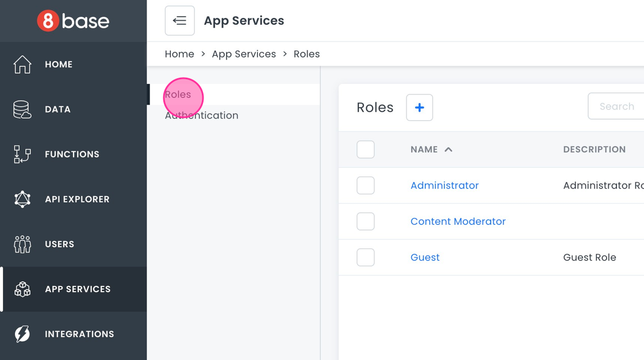Screen dimensions: 644x360
Task: Open Integrations via lightning bolt icon
Action: pos(22,334)
